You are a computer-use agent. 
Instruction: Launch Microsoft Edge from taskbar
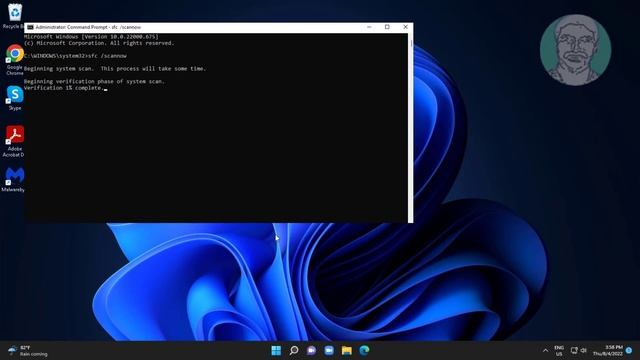[364, 350]
